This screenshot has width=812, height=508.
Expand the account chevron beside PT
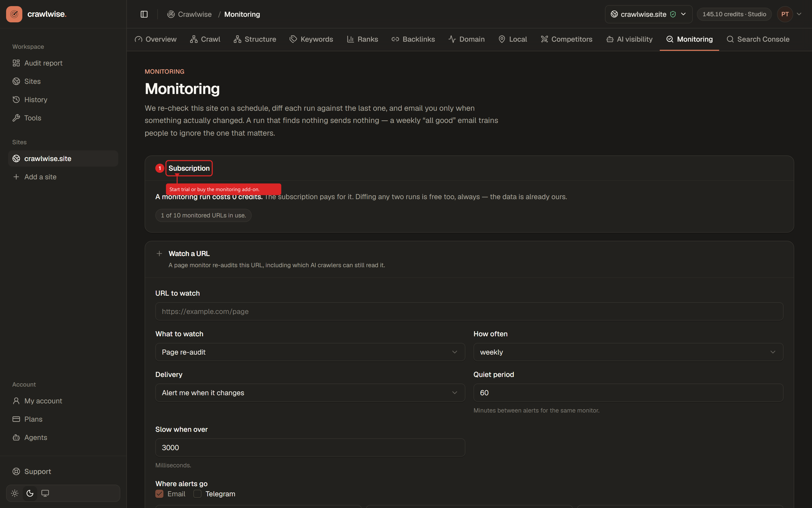(x=799, y=14)
